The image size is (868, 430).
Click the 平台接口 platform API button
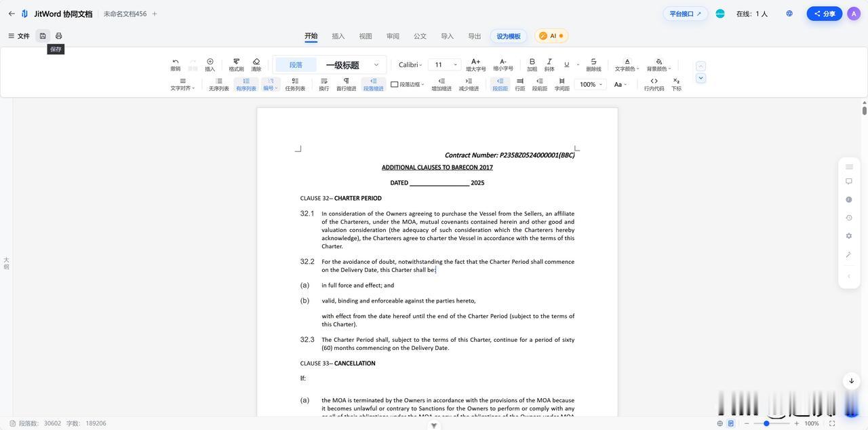point(686,14)
